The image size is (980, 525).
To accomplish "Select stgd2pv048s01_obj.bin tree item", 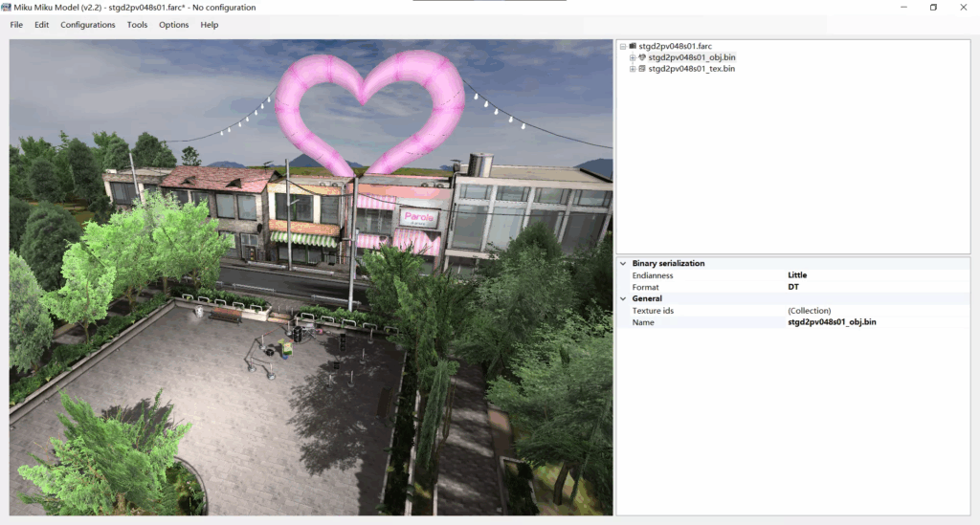I will [692, 57].
